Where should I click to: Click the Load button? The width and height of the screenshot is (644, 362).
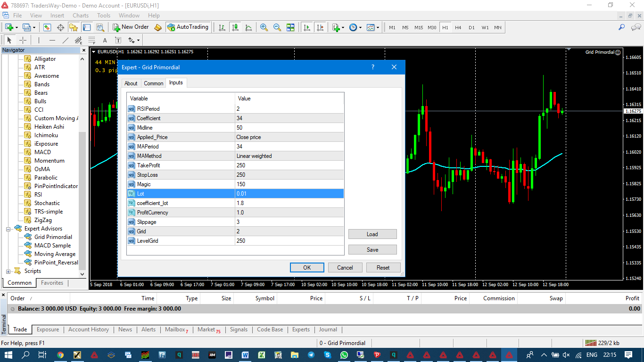(x=372, y=234)
